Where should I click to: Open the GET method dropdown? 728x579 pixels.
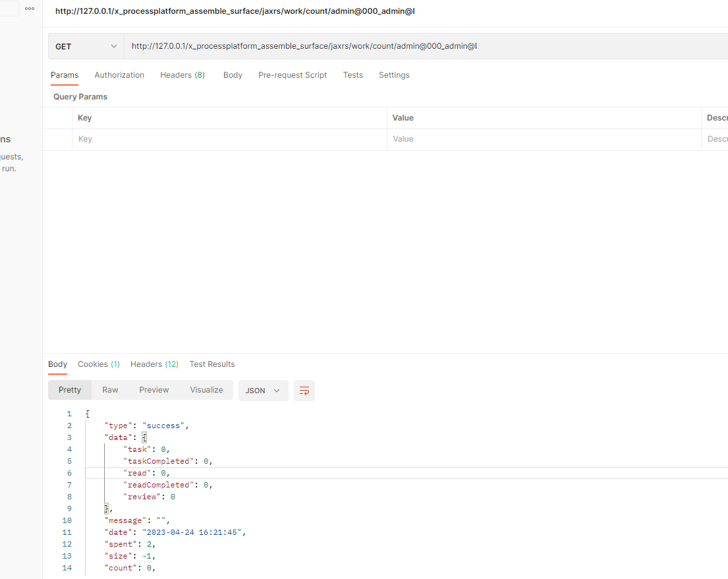pos(86,47)
